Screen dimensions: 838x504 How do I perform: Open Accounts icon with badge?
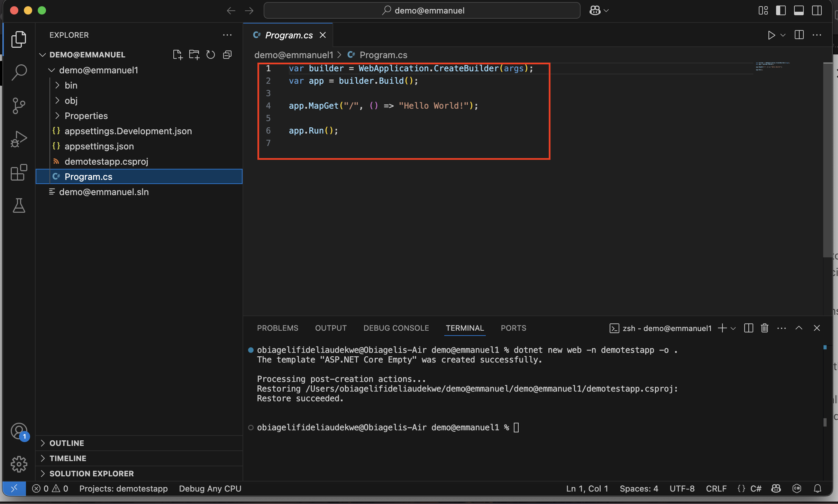(19, 432)
